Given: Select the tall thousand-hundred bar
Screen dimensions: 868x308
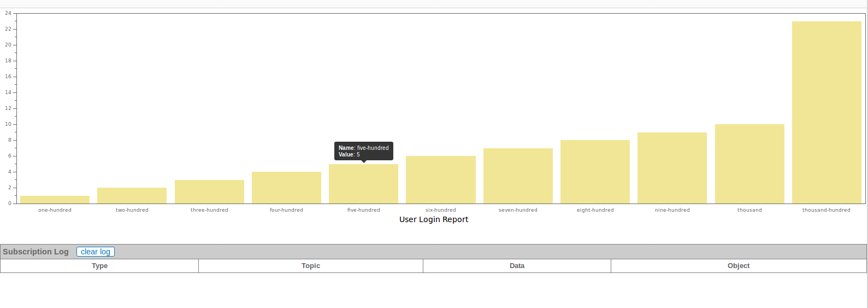Looking at the screenshot, I should pos(826,113).
